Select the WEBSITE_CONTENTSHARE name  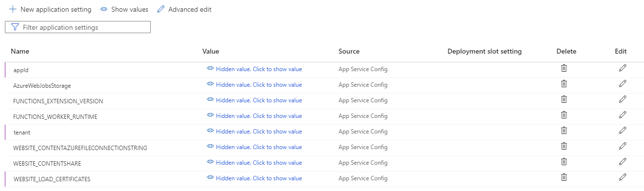47,164
